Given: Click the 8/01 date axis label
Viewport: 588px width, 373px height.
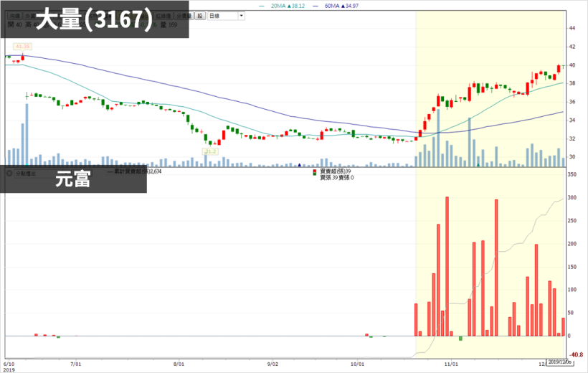Looking at the screenshot, I should (179, 364).
